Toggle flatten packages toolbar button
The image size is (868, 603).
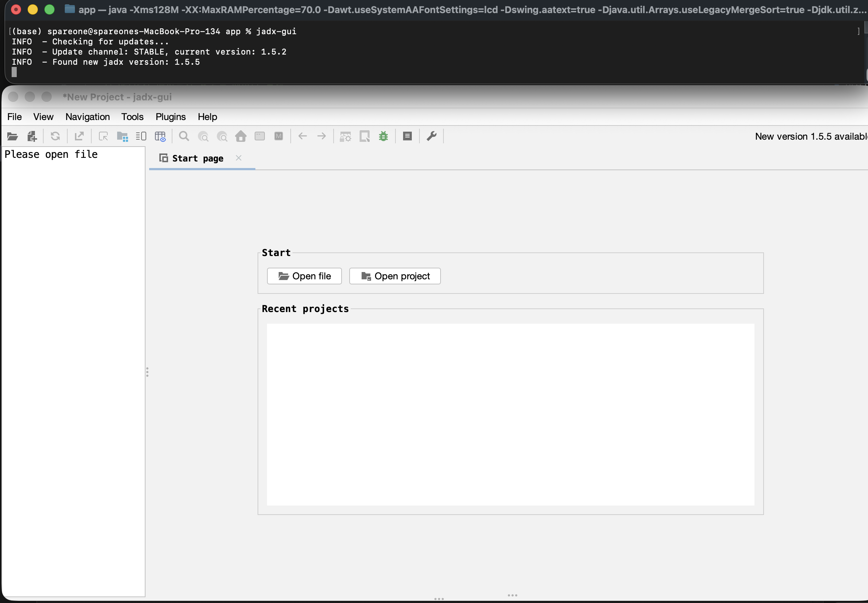coord(123,136)
